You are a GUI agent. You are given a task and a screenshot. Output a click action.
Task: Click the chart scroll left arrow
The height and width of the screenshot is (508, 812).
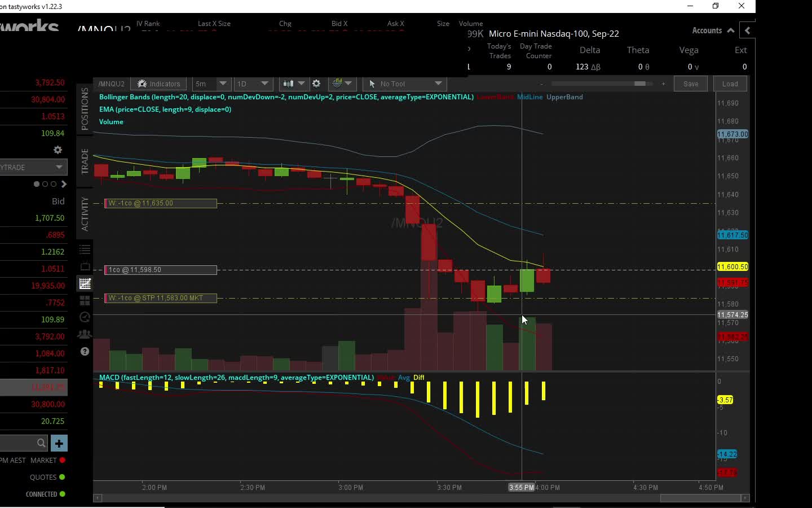(x=98, y=498)
